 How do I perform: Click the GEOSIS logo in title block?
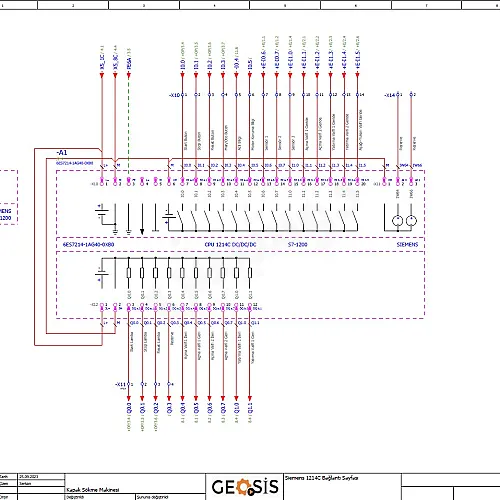(245, 487)
